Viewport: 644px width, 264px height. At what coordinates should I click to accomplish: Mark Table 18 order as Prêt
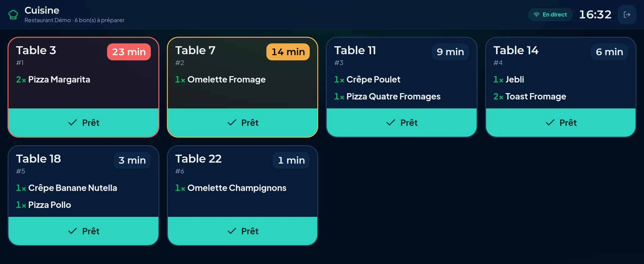83,231
